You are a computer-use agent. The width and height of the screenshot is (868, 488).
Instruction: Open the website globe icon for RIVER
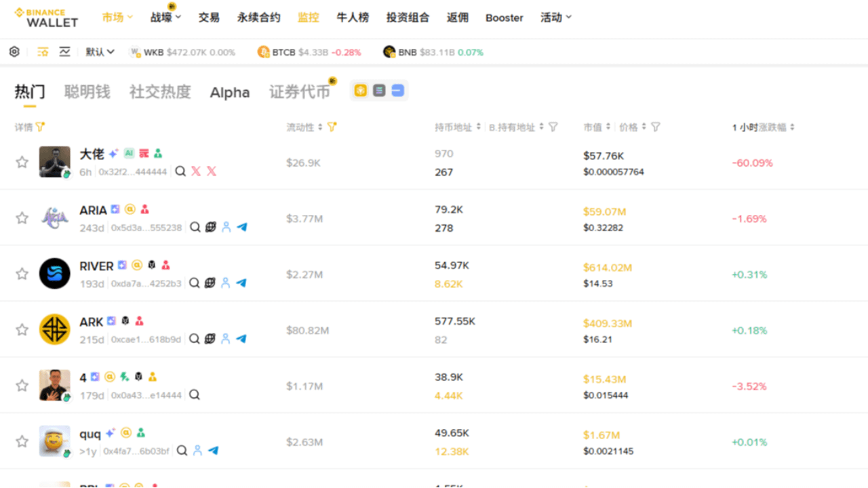pos(210,283)
